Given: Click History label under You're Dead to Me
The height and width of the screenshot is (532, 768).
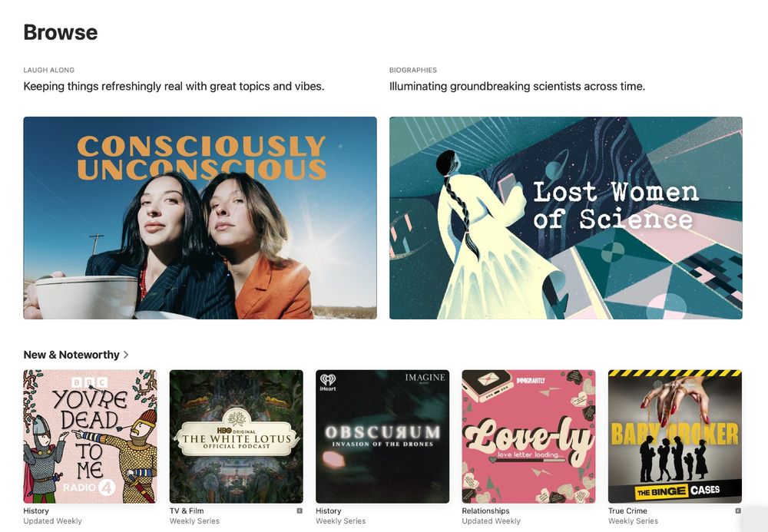Looking at the screenshot, I should [36, 511].
